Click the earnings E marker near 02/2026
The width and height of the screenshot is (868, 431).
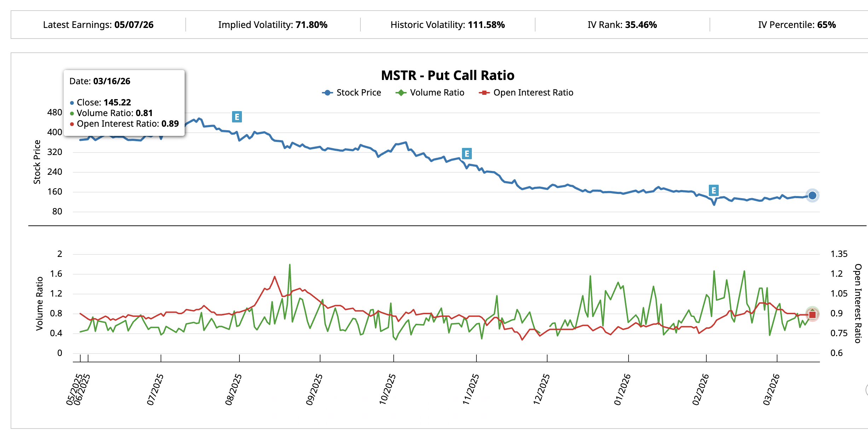click(713, 190)
